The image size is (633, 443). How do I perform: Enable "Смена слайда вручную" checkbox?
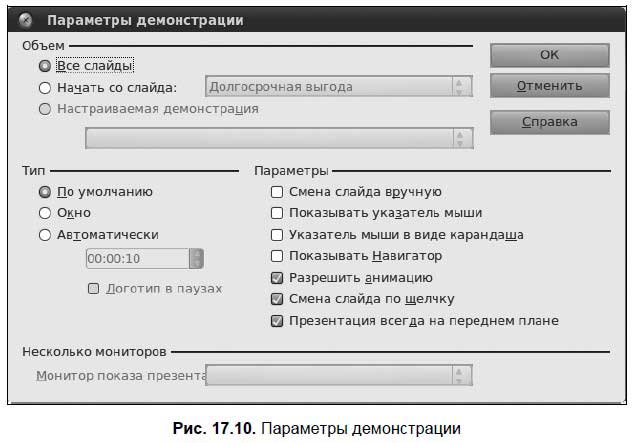click(x=277, y=192)
